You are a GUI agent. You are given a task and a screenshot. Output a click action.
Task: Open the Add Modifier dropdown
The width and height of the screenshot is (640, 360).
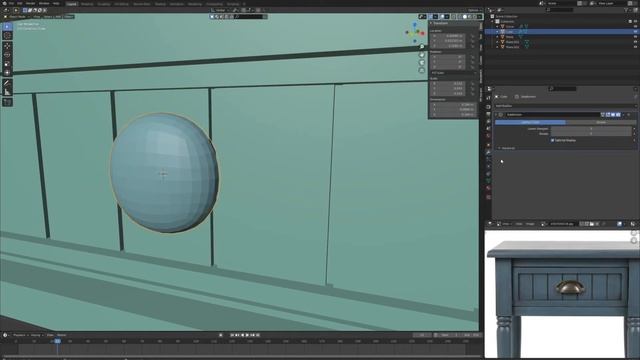tap(566, 106)
